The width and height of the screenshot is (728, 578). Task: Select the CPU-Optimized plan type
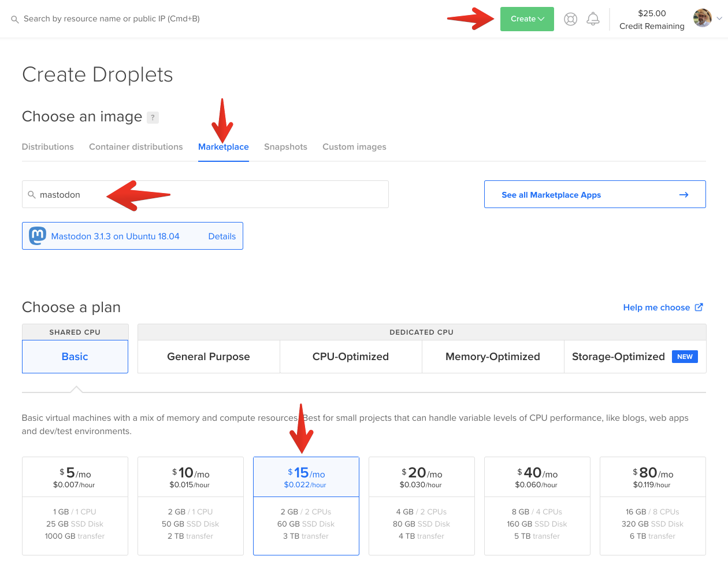pos(351,357)
